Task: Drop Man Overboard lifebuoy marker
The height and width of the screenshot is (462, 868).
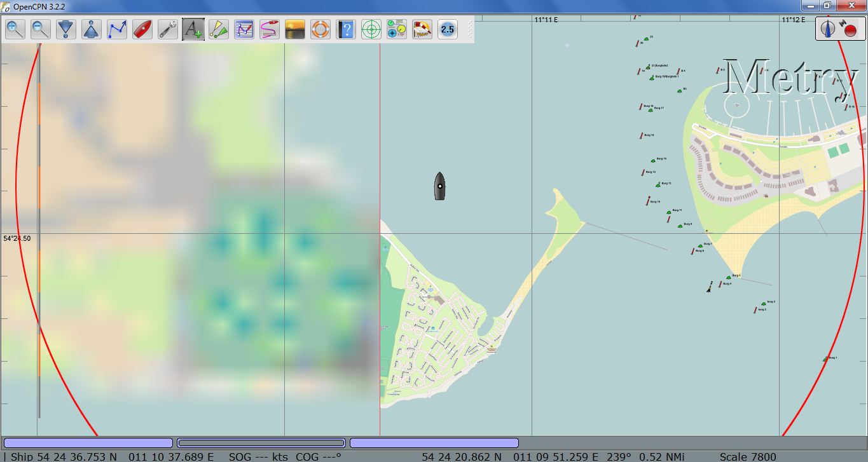Action: click(x=320, y=29)
